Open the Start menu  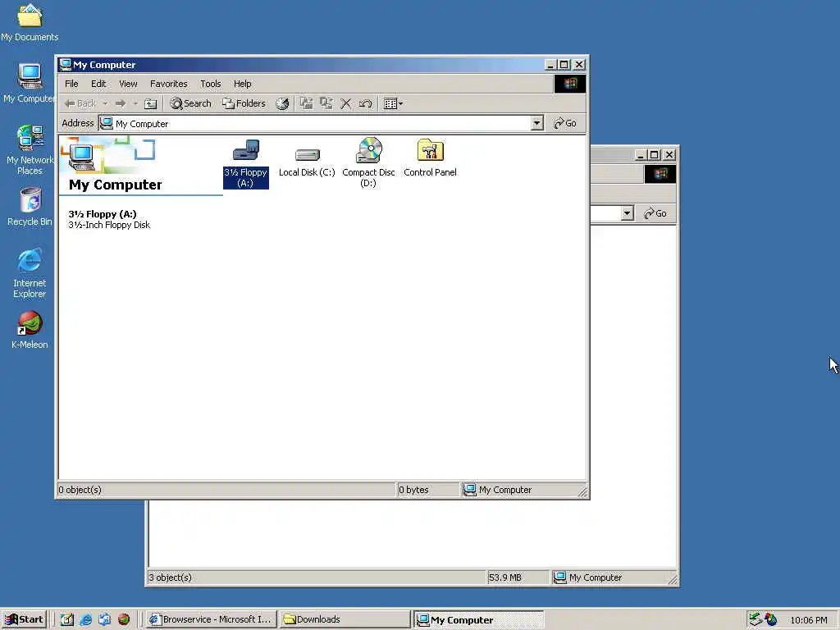(x=25, y=619)
